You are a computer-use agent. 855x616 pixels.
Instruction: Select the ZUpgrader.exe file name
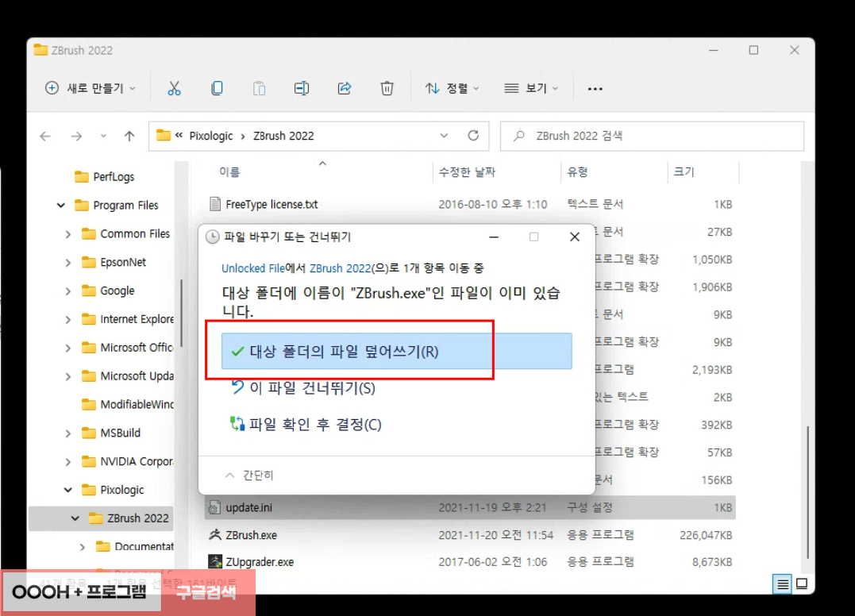tap(260, 562)
